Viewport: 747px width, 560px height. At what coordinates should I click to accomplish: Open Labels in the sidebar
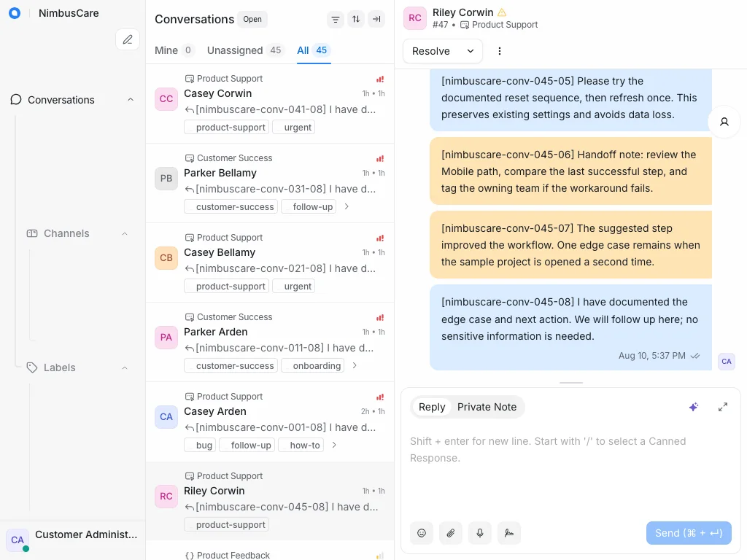click(60, 367)
